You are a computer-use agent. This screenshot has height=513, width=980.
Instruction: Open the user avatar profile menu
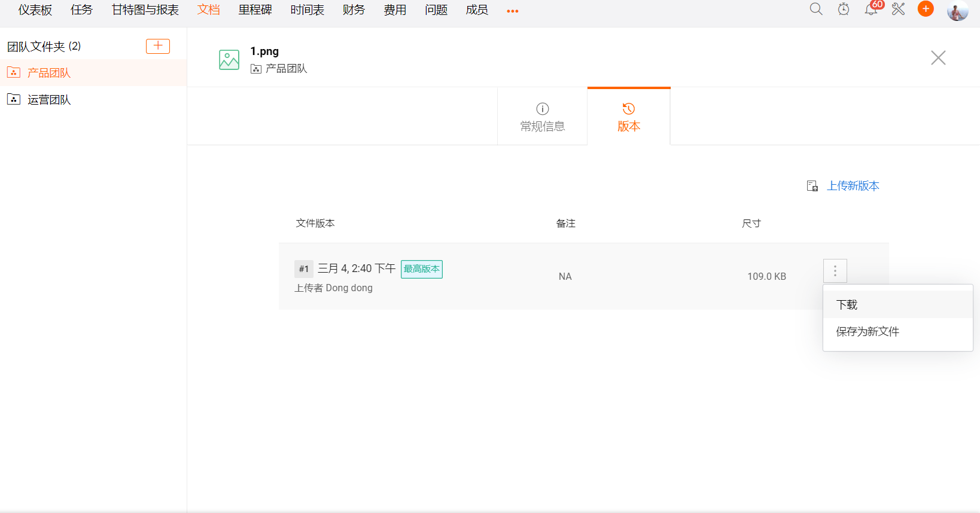[957, 10]
